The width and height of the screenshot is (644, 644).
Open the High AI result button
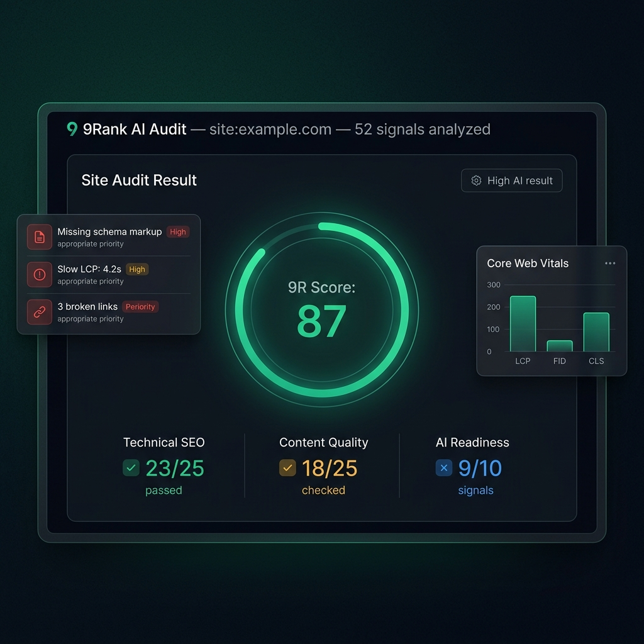click(x=511, y=180)
